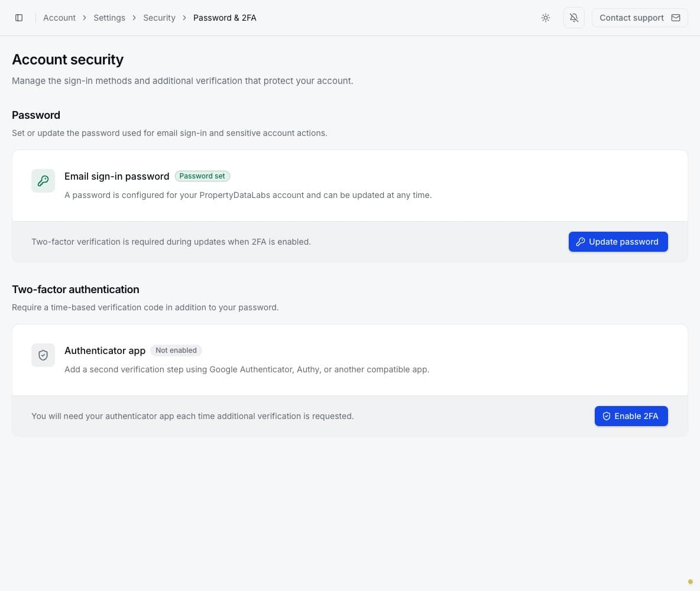
Task: Select the Password & 2FA breadcrumb
Action: tap(225, 18)
